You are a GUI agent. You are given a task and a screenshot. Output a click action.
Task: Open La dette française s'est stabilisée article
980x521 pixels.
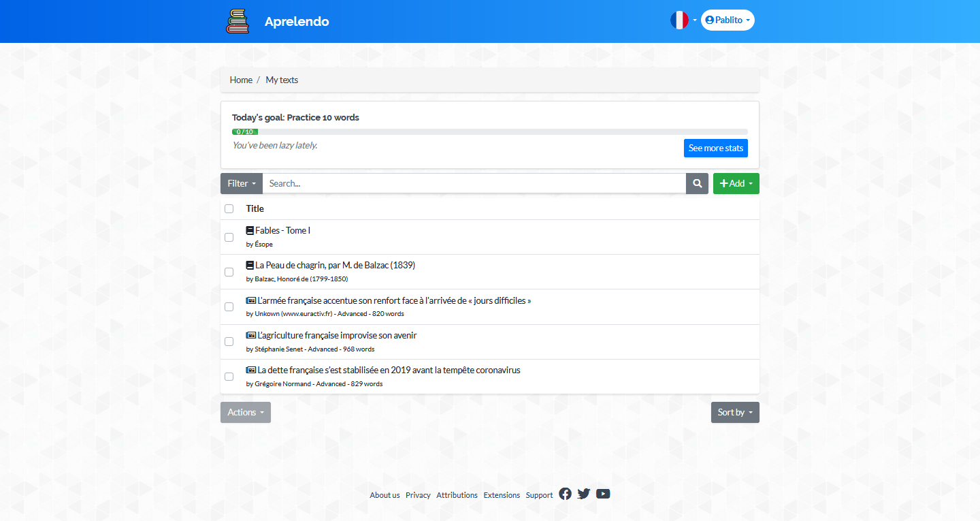[389, 370]
